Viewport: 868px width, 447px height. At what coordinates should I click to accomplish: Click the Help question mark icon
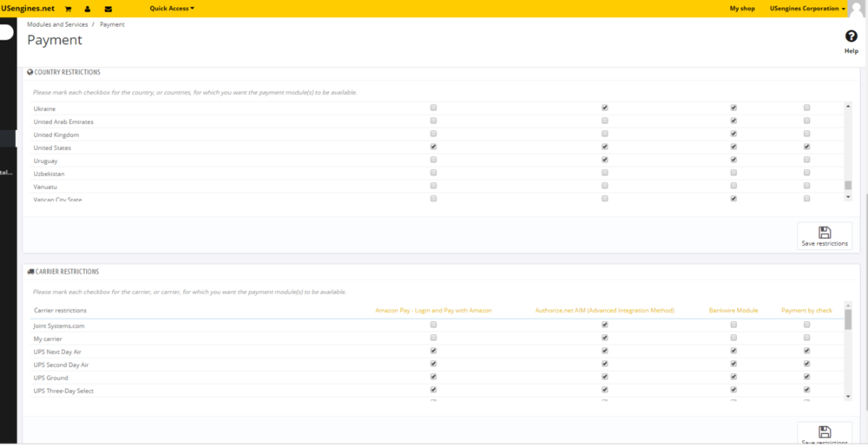[x=851, y=36]
